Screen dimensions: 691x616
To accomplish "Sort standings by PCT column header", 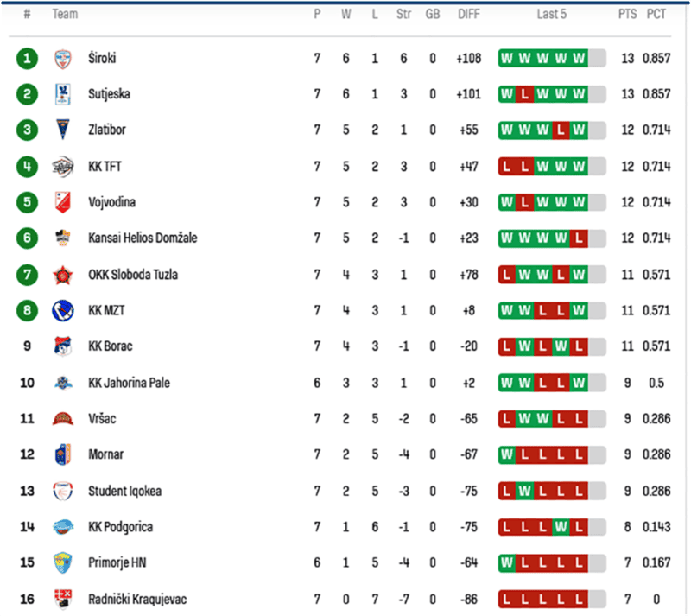I will point(656,15).
